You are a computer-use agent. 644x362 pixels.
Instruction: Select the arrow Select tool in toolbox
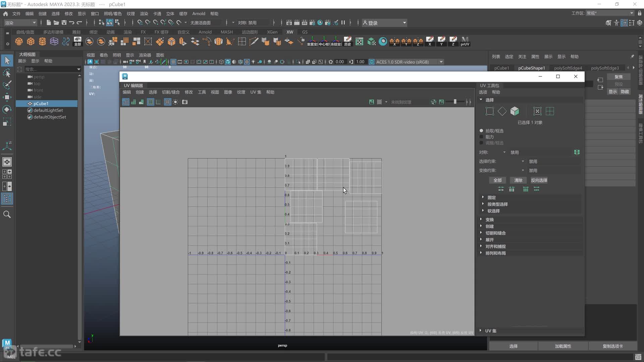(7, 61)
